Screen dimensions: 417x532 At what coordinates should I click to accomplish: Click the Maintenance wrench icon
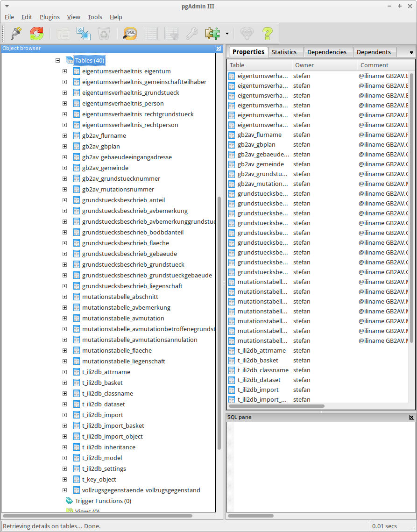point(192,33)
